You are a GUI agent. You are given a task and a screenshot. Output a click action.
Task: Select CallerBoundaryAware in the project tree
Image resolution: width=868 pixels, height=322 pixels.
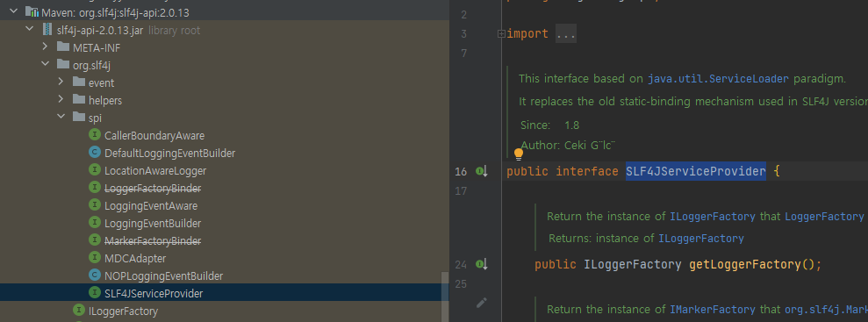point(154,135)
